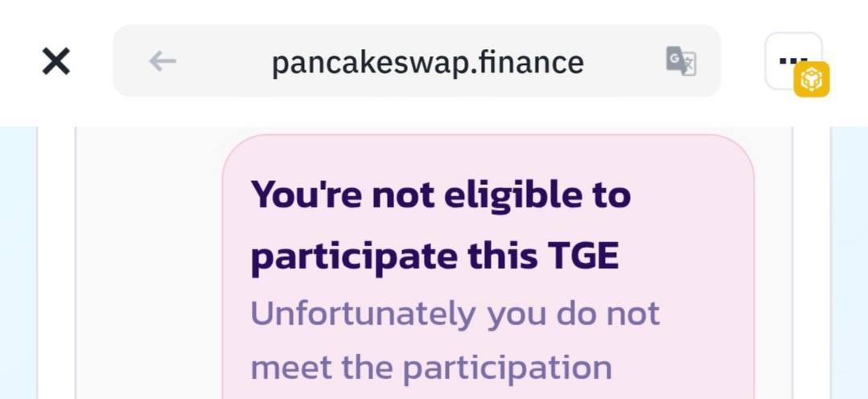Click the word "participation" in the notice

tap(507, 368)
